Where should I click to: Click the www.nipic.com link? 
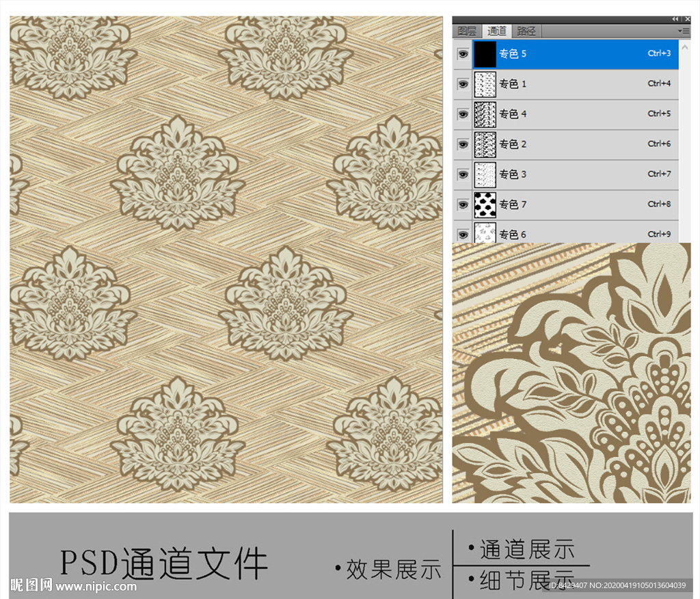click(96, 585)
